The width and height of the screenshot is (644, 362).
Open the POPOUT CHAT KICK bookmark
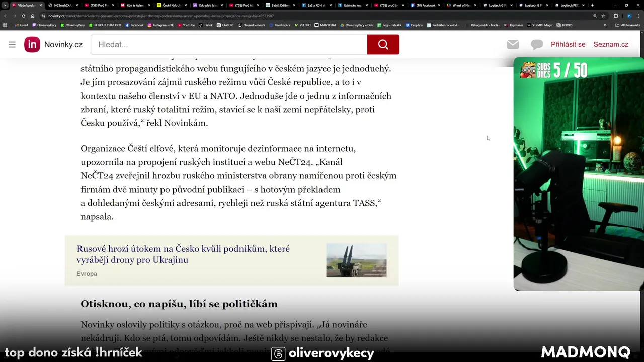105,25
